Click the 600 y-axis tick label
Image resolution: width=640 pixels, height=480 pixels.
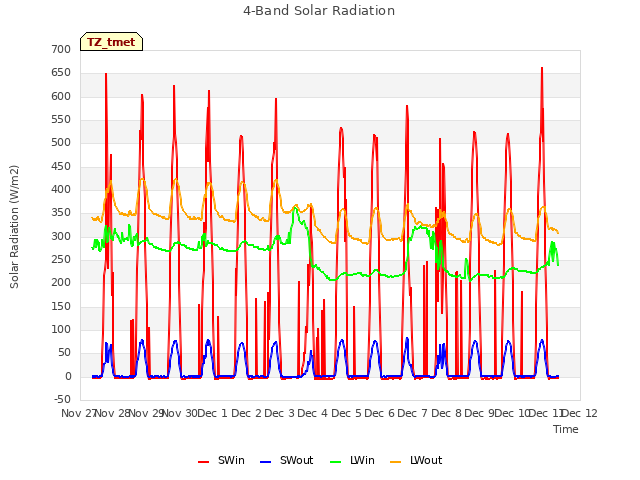tap(61, 96)
